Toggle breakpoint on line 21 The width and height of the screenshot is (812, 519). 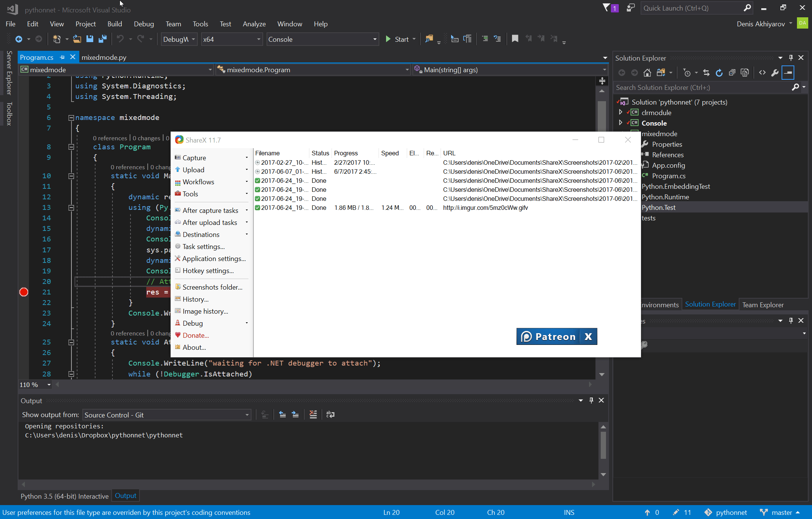pyautogui.click(x=24, y=292)
